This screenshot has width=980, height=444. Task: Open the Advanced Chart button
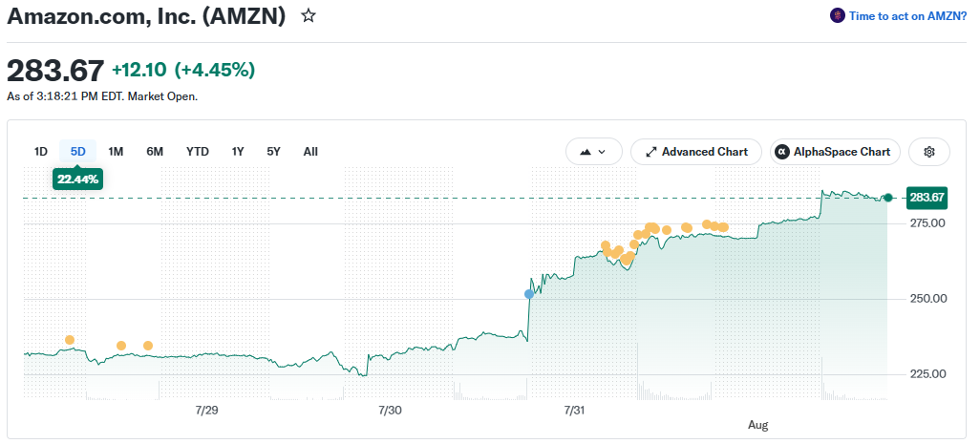(x=696, y=152)
